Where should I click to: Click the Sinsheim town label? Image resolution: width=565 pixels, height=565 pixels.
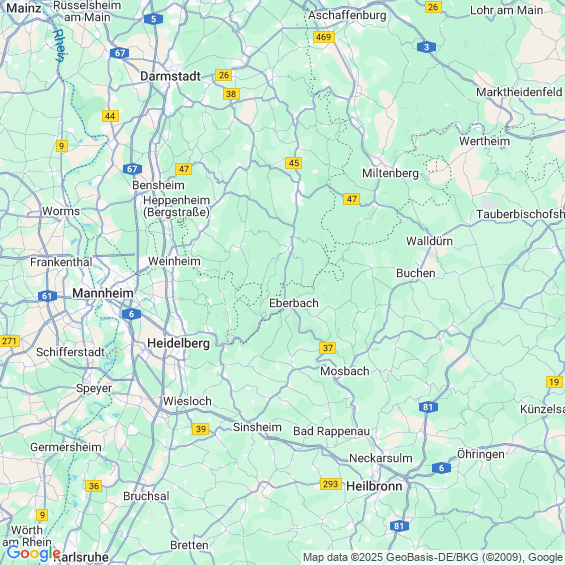[257, 427]
